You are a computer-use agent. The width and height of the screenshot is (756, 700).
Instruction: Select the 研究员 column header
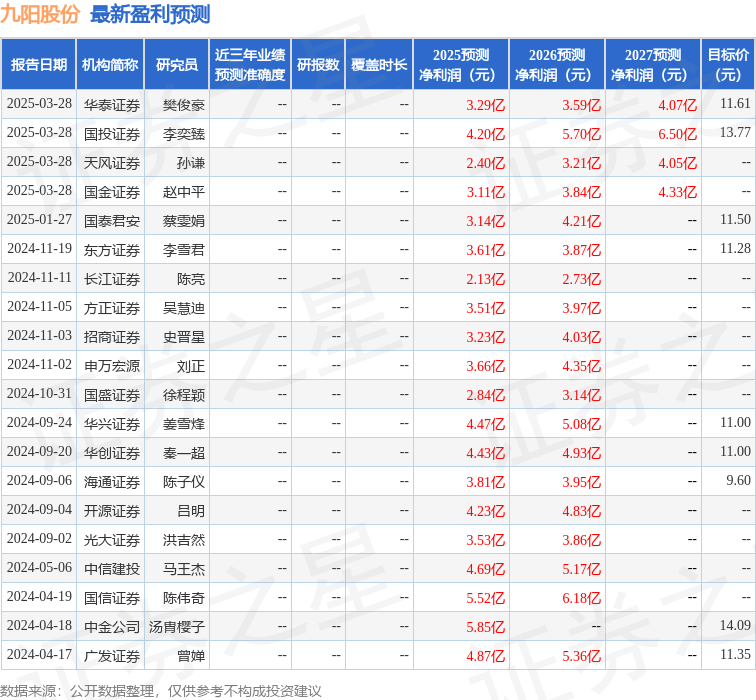176,65
